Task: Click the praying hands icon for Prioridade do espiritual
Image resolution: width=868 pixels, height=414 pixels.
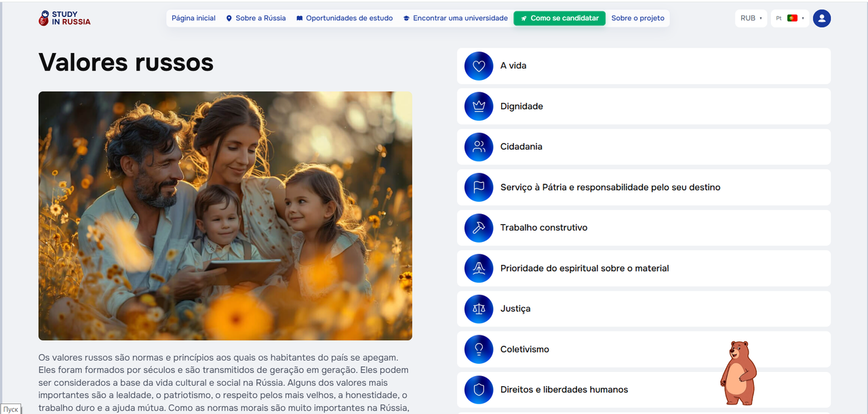Action: point(479,268)
